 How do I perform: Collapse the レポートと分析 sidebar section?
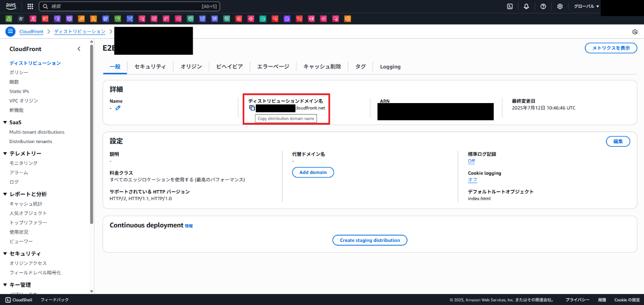[x=5, y=194]
